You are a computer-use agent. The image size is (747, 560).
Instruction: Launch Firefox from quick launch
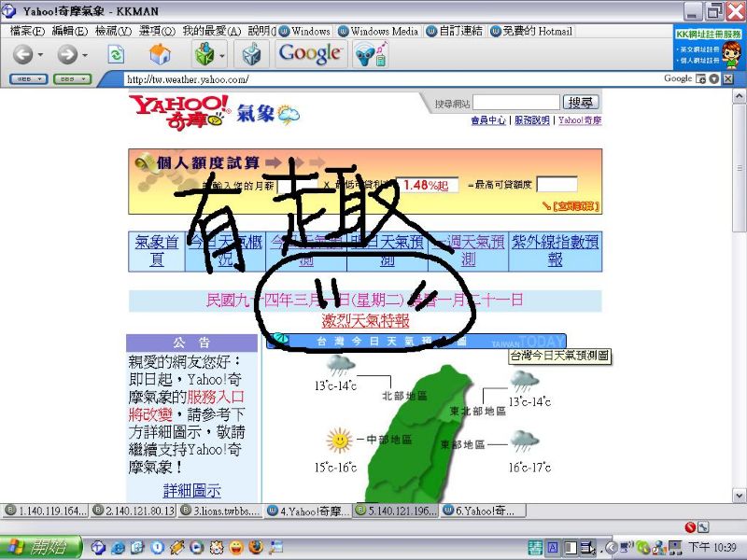(256, 548)
